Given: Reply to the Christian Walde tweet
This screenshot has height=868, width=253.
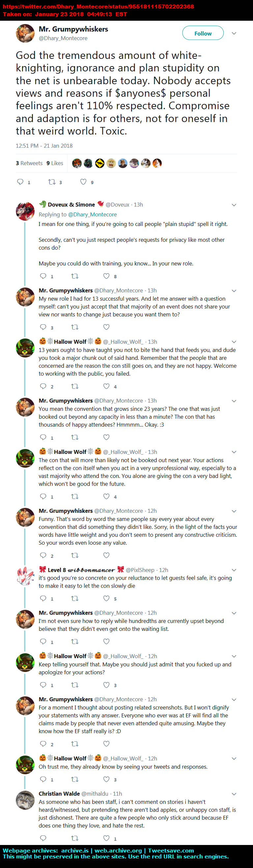Looking at the screenshot, I should click(43, 838).
